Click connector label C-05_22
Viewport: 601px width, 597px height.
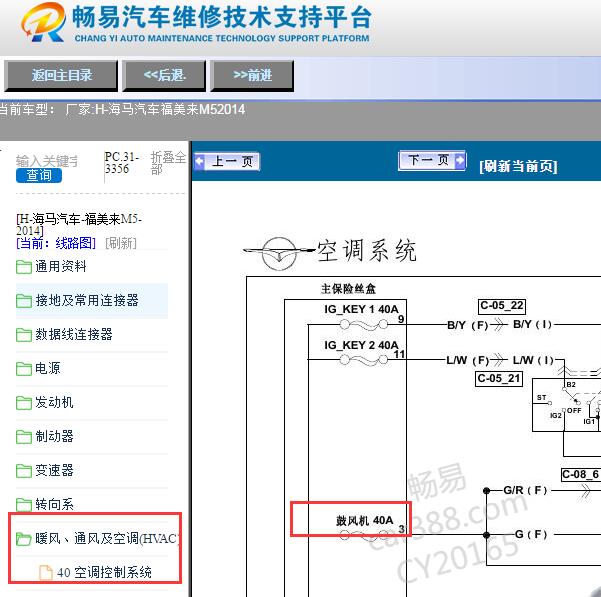coord(502,306)
